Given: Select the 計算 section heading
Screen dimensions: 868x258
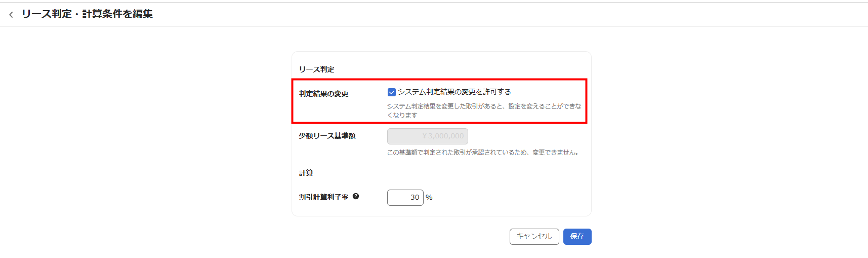Looking at the screenshot, I should [306, 173].
